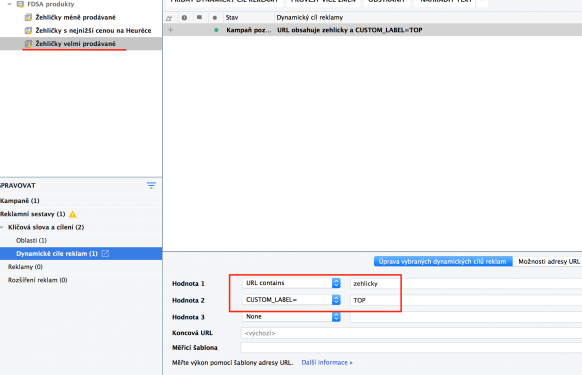
Task: Collapse the FDSA produkty campaign tree
Action: tap(10, 4)
